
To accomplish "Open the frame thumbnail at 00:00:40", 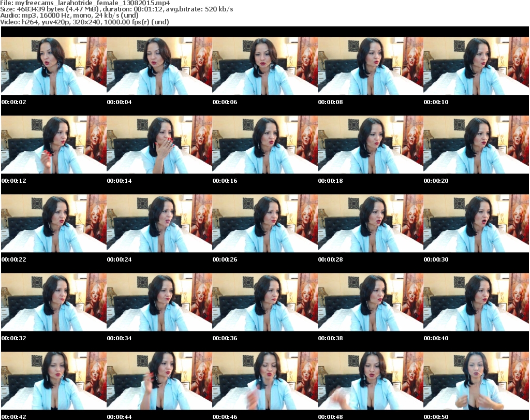I will click(x=476, y=302).
